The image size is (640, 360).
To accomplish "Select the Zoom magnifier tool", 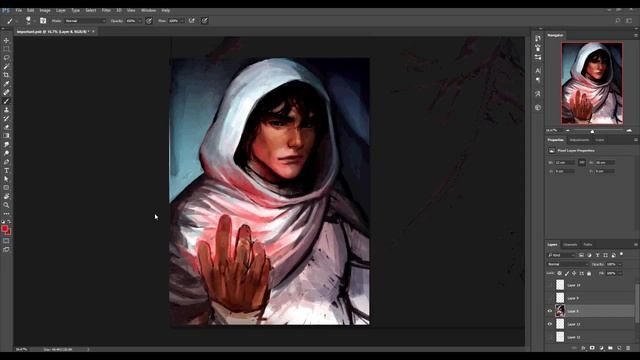I will point(6,205).
